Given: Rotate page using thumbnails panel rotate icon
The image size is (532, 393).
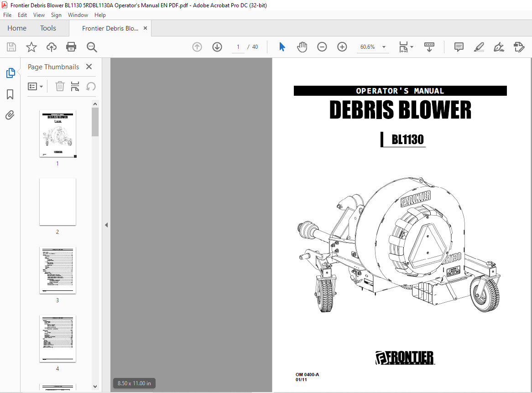Looking at the screenshot, I should coord(91,87).
